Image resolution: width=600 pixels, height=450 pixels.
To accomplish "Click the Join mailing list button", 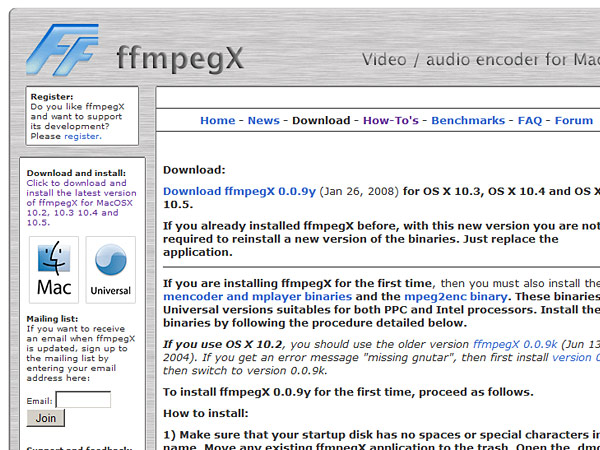I will coord(46,418).
